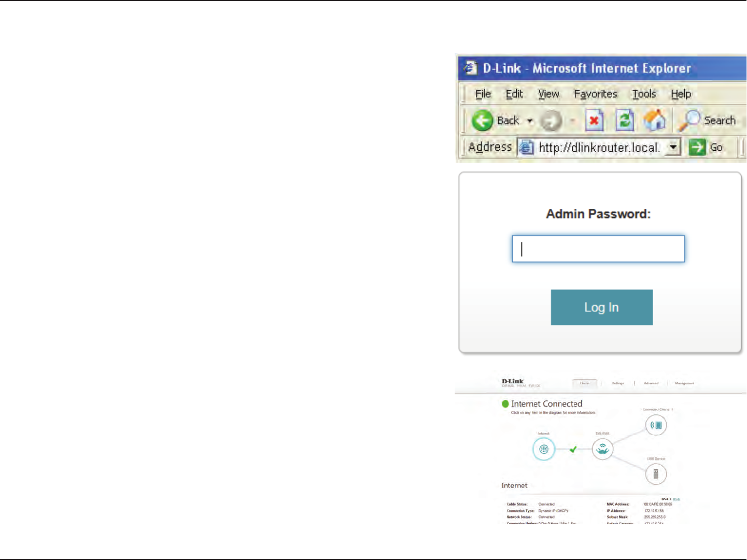
Task: Click the grey Forward arrow icon
Action: tap(551, 121)
